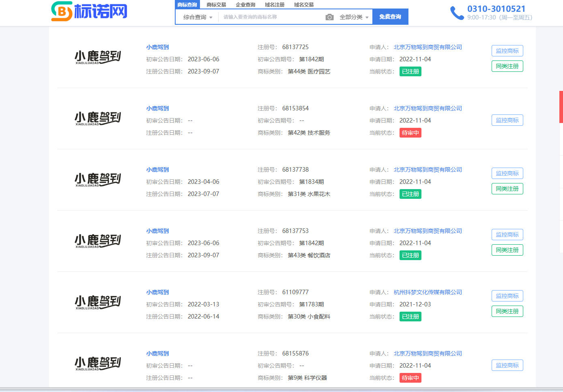Image resolution: width=563 pixels, height=392 pixels.
Task: Click application date 2021-12-03
Action: [x=415, y=304]
